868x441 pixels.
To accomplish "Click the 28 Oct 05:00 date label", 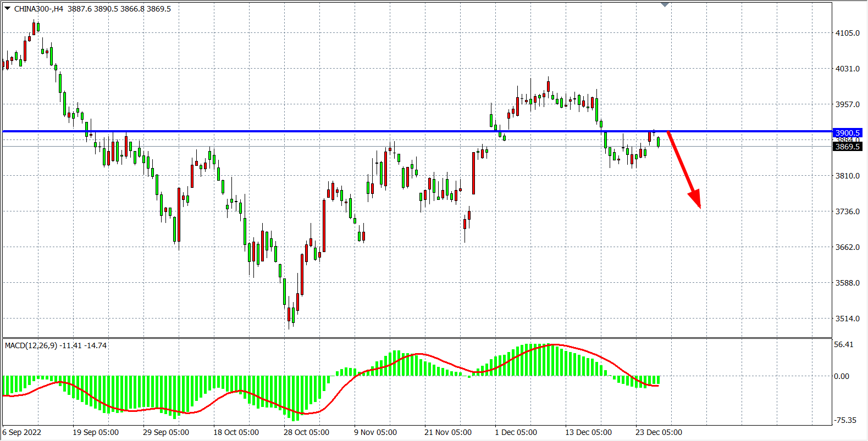I will tap(306, 432).
